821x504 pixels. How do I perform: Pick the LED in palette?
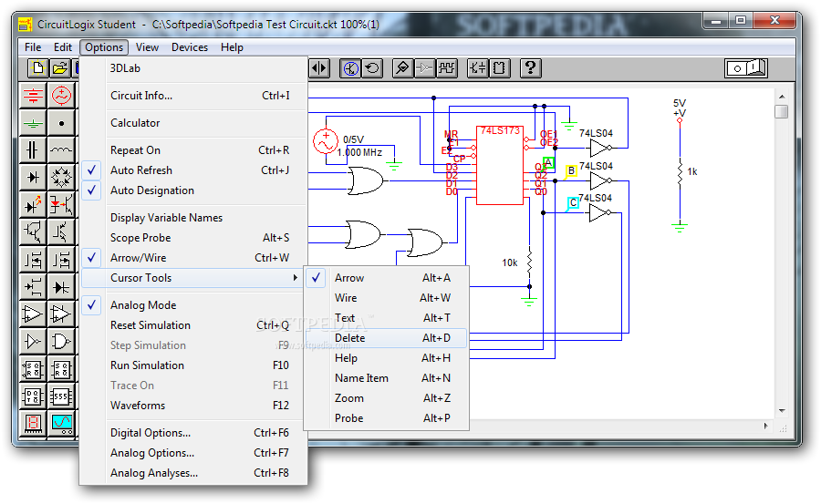pyautogui.click(x=33, y=205)
